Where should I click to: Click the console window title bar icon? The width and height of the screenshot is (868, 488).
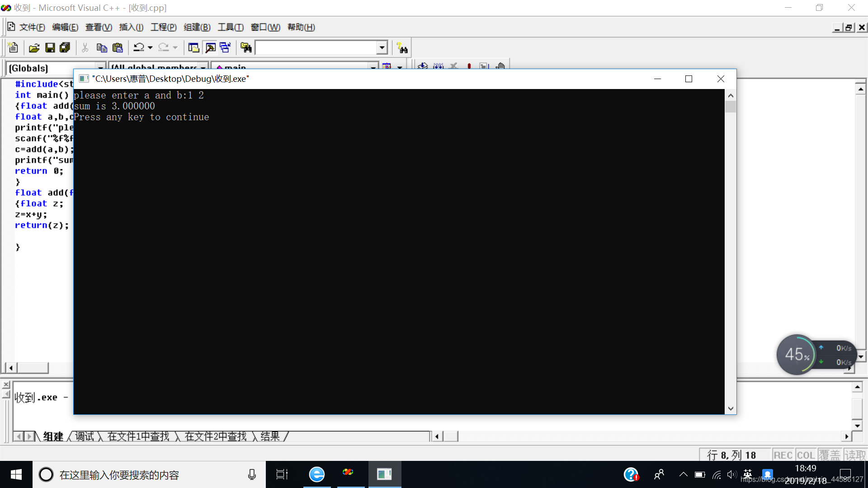coord(84,79)
